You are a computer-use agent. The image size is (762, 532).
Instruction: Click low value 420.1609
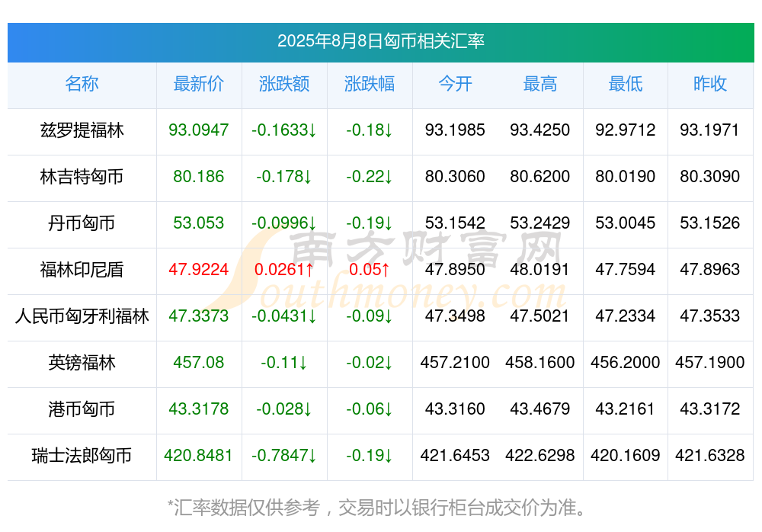click(x=626, y=456)
